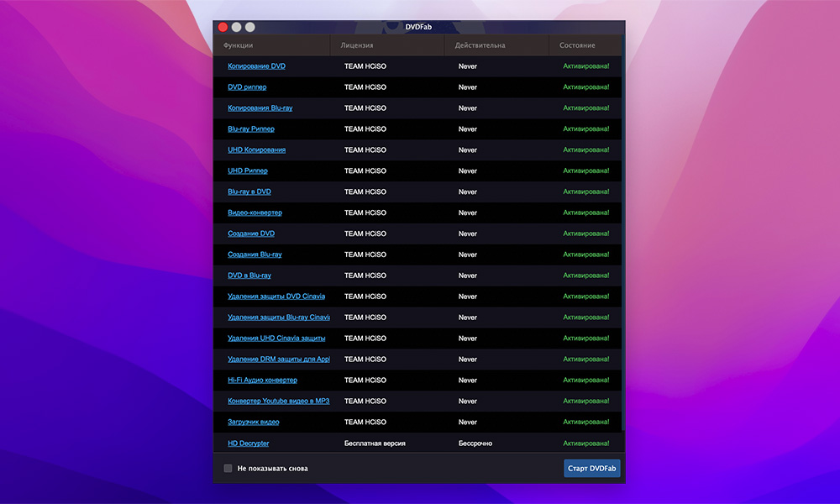This screenshot has height=504, width=840.
Task: Select the HD Decrypter link
Action: click(x=248, y=444)
